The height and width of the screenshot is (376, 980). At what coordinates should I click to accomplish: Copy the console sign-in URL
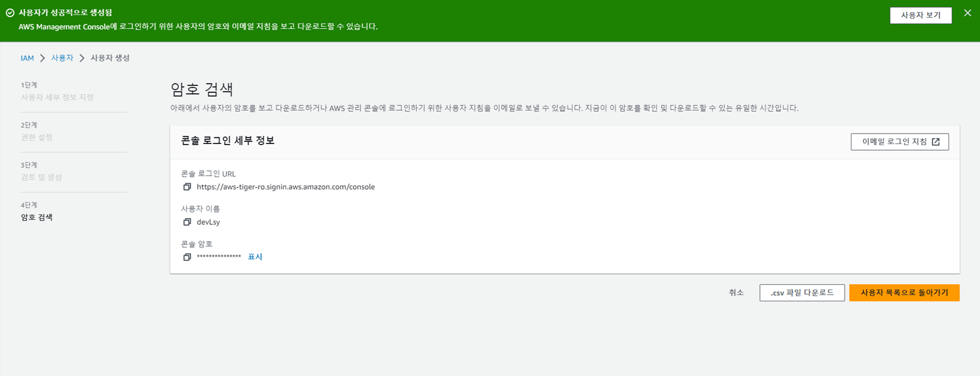point(187,187)
